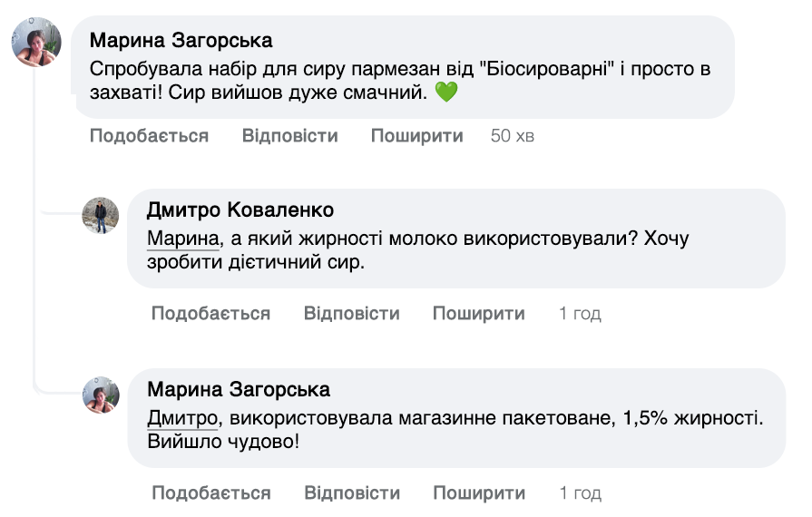Screen dimensions: 812x517
Task: Click Дмитро Коваленко's profile picture
Action: (101, 216)
